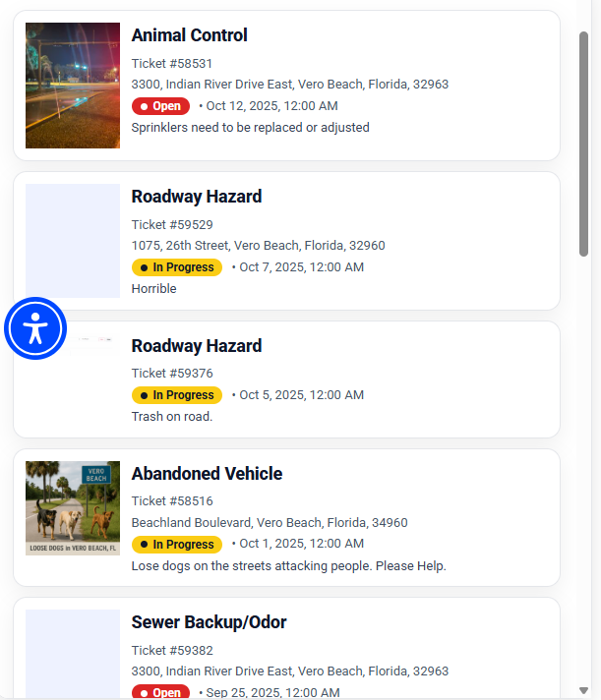The height and width of the screenshot is (700, 601).
Task: Open the accessibility options icon
Action: pyautogui.click(x=35, y=328)
